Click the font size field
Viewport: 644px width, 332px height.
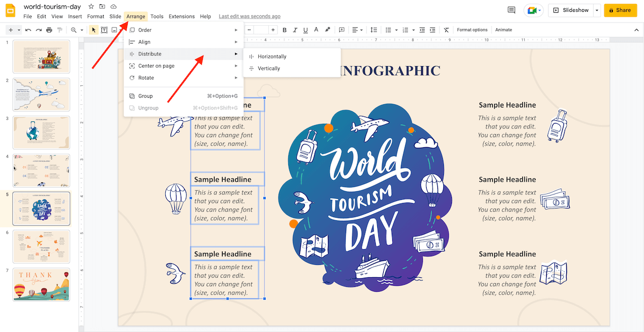(261, 30)
